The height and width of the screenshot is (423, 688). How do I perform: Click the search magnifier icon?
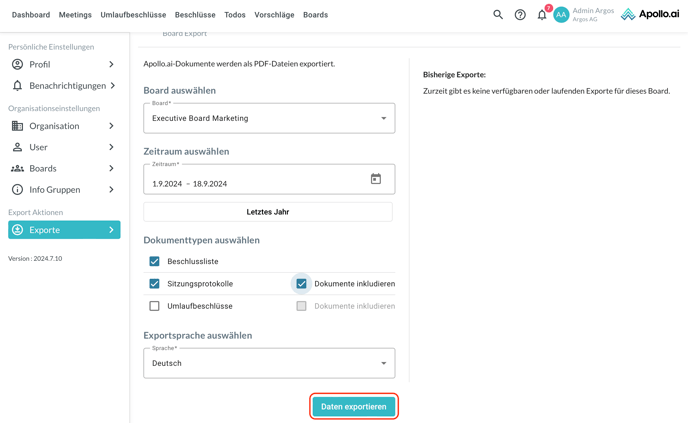[x=498, y=15]
